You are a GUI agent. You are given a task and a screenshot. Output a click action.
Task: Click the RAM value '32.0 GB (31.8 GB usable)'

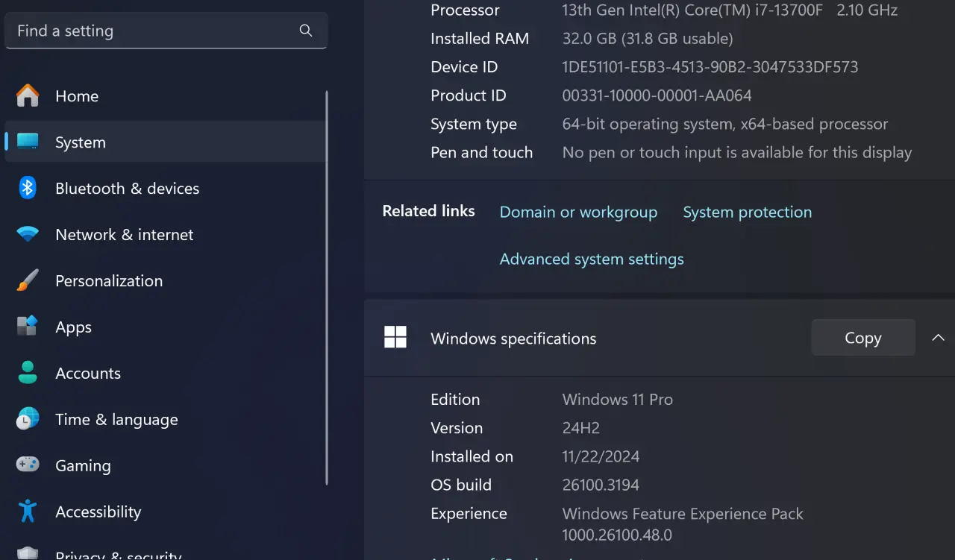tap(648, 38)
